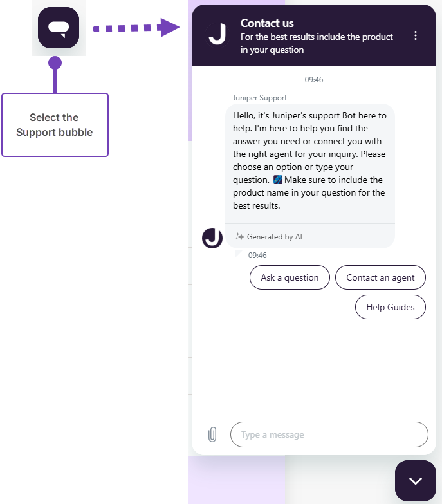Click the Select the Support bubble callout
This screenshot has width=442, height=504.
click(x=55, y=125)
